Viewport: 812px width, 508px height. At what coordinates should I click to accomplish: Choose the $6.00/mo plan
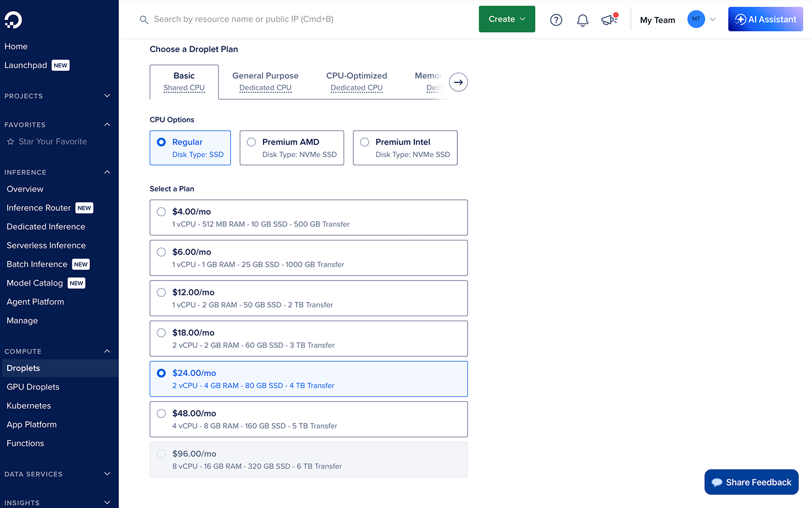308,258
